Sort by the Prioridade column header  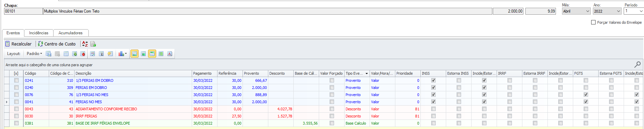408,73
